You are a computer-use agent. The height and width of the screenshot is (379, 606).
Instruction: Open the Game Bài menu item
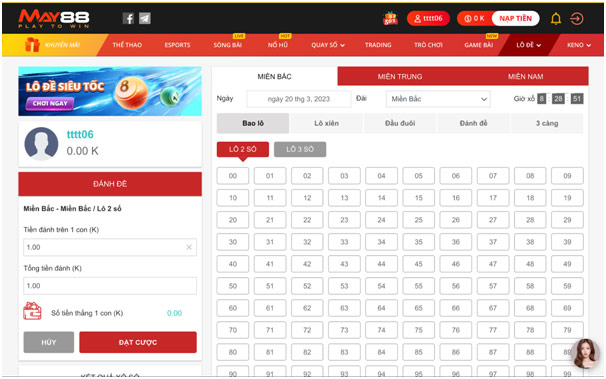(x=478, y=45)
